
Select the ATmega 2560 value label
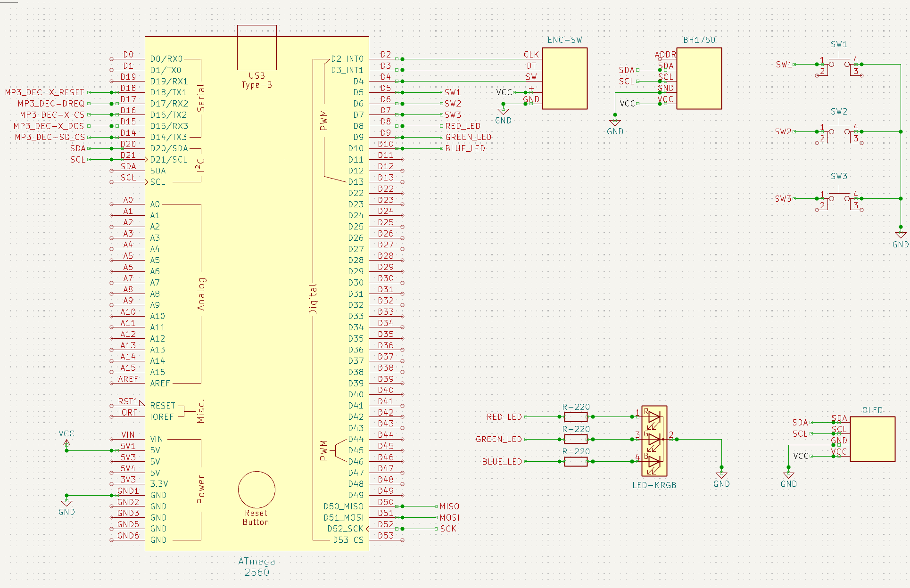256,567
